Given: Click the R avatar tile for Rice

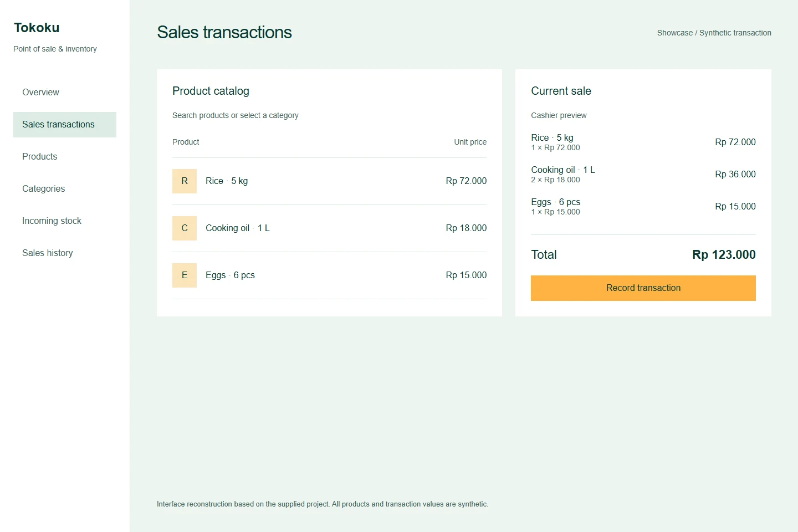Looking at the screenshot, I should 185,181.
